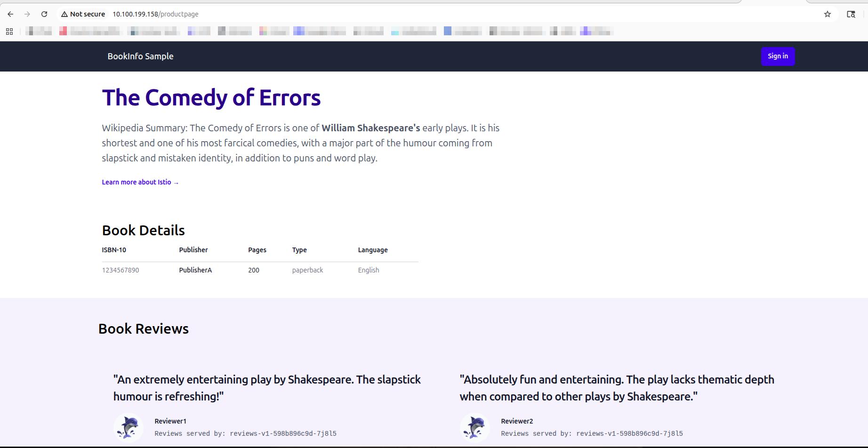The image size is (868, 448).
Task: Reload the product page
Action: pos(44,14)
